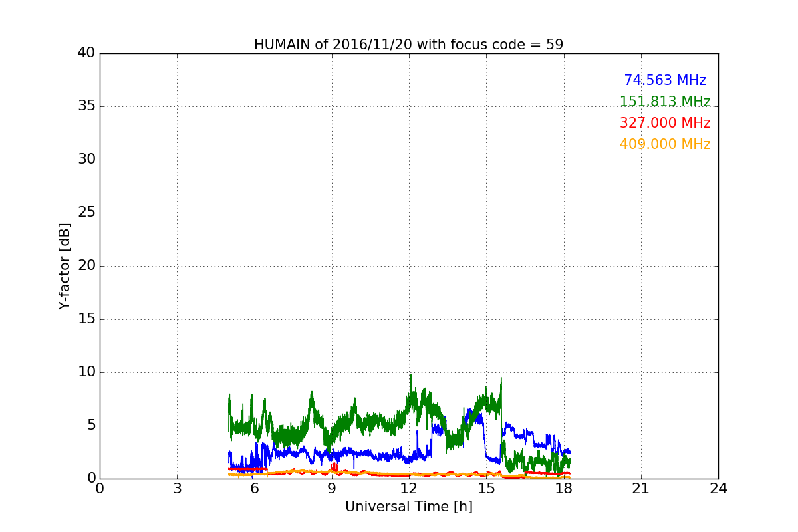Screen dimensions: 798x532
Task: Select the 151.813 MHz legend label
Action: pos(665,102)
